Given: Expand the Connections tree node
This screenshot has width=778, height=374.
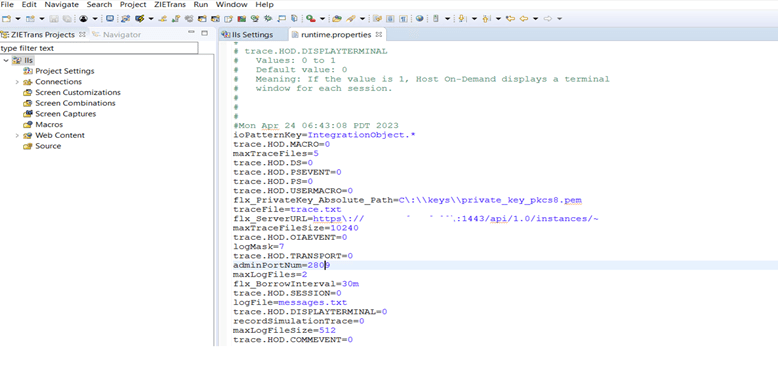Looking at the screenshot, I should [x=17, y=82].
